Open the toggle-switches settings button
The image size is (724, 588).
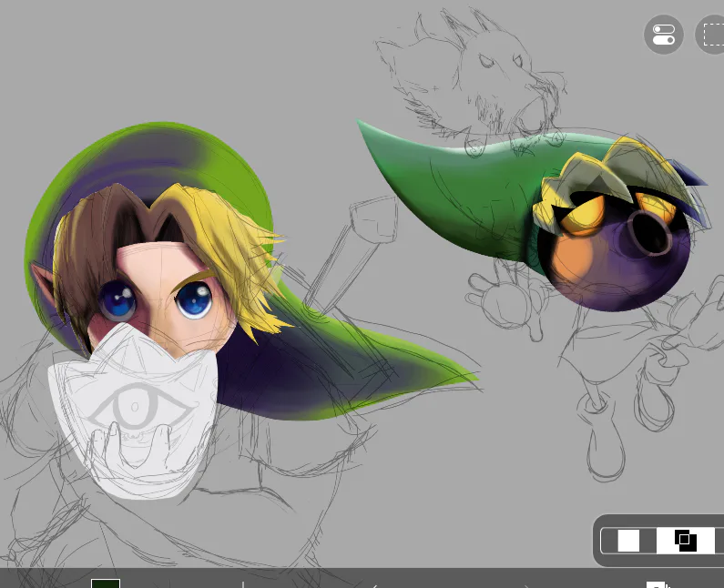pos(664,35)
